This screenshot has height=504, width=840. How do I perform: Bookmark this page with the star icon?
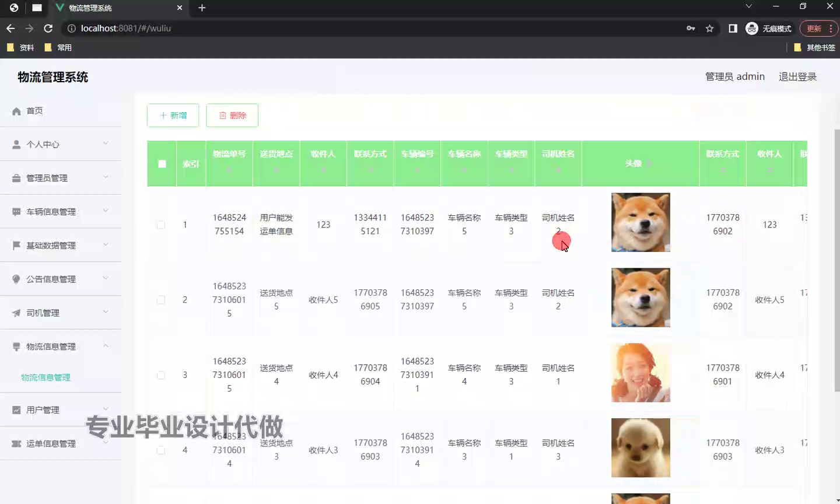709,28
